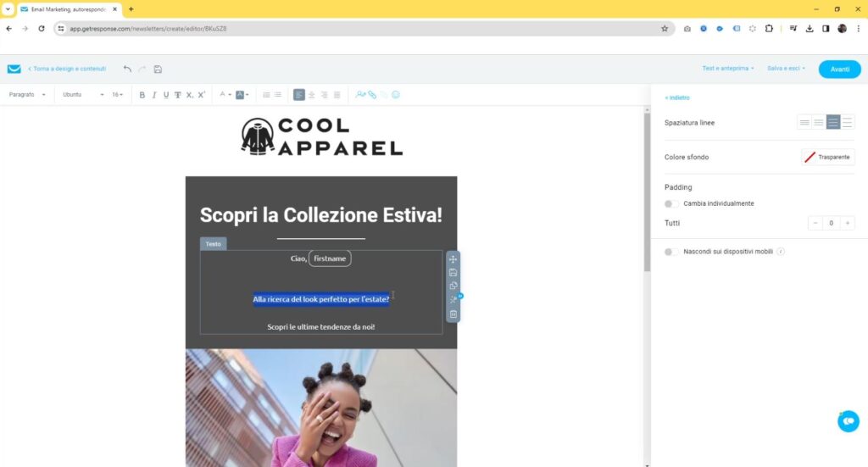This screenshot has height=467, width=868.
Task: Select the widest line spacing option
Action: pos(847,122)
